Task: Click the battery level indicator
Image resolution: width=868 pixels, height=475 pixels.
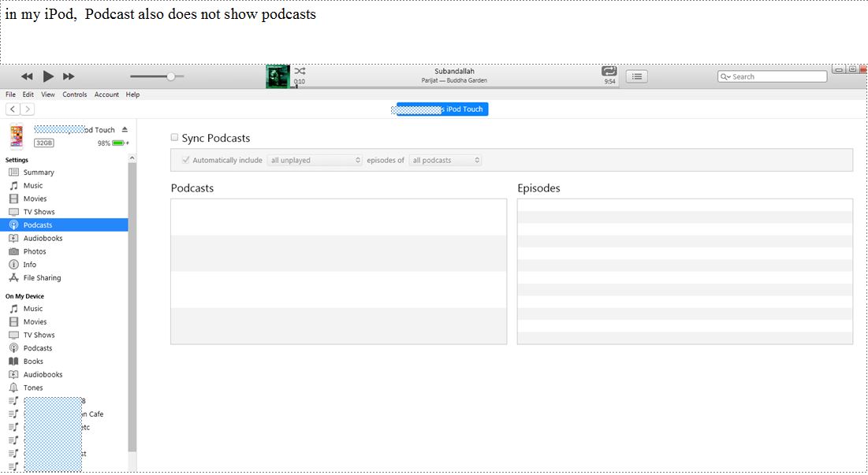Action: 118,143
